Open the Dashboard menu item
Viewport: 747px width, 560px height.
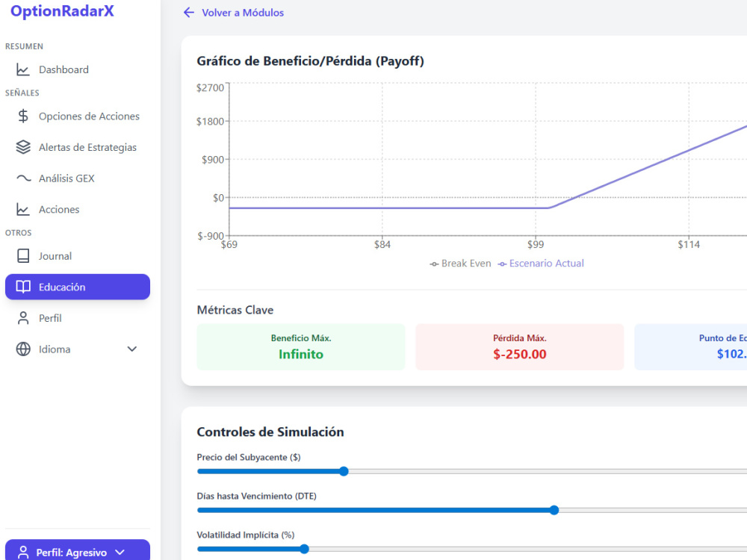(78, 69)
